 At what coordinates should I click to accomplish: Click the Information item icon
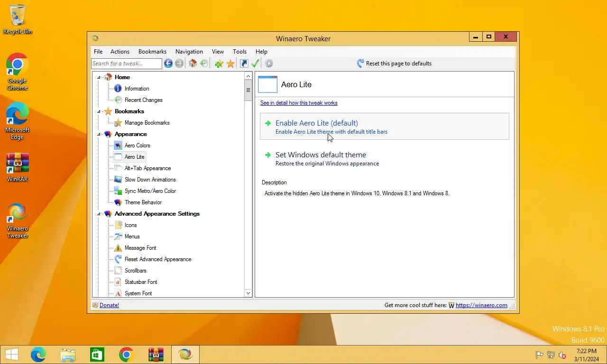pyautogui.click(x=118, y=89)
